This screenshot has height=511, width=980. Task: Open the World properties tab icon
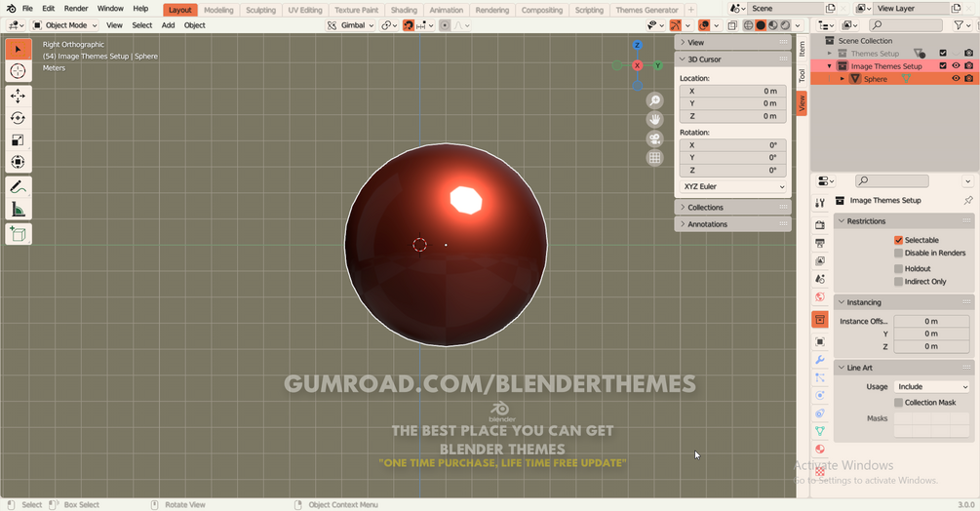pos(820,297)
